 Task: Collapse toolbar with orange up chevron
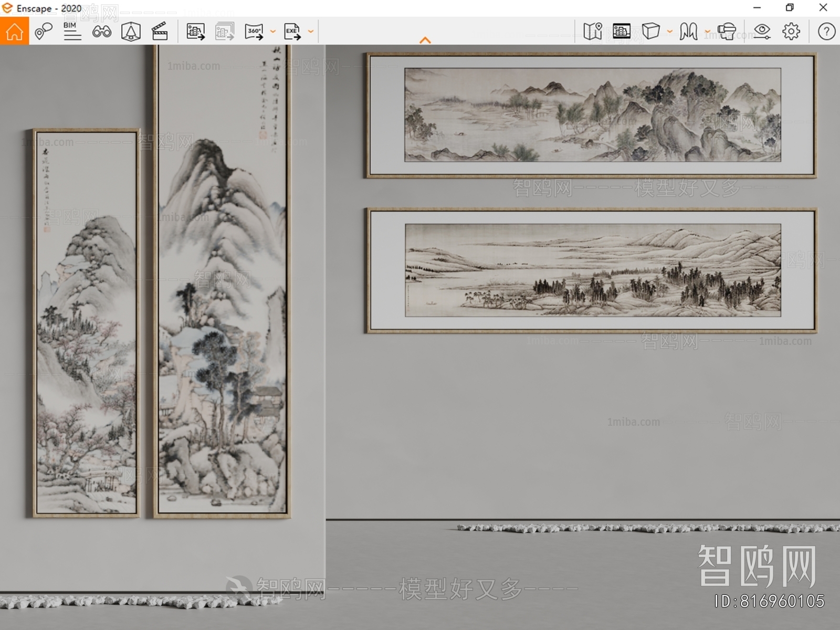(425, 40)
